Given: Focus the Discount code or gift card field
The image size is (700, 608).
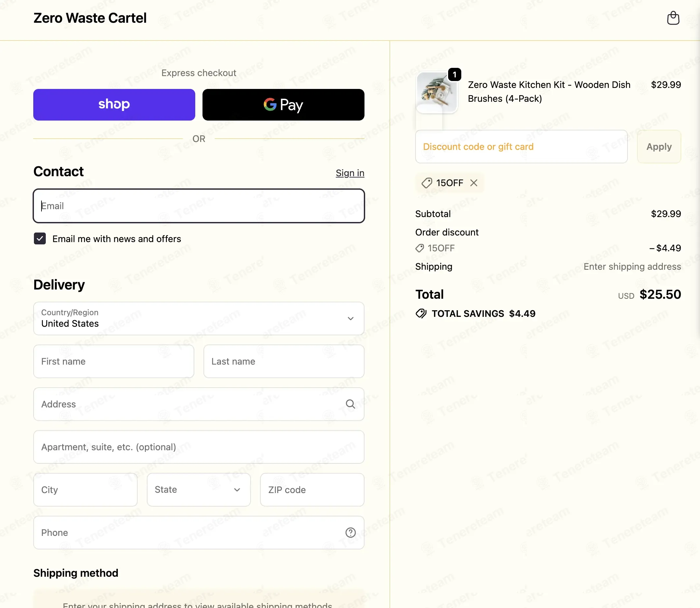Looking at the screenshot, I should click(521, 147).
